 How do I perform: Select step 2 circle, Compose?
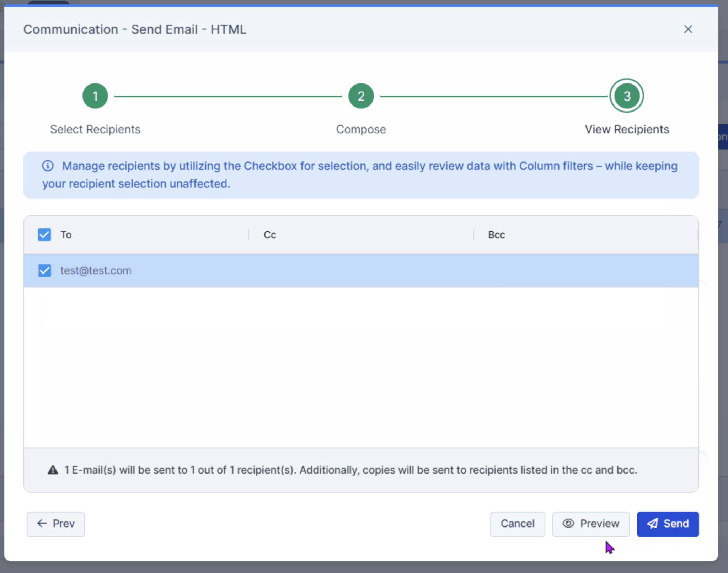point(360,96)
